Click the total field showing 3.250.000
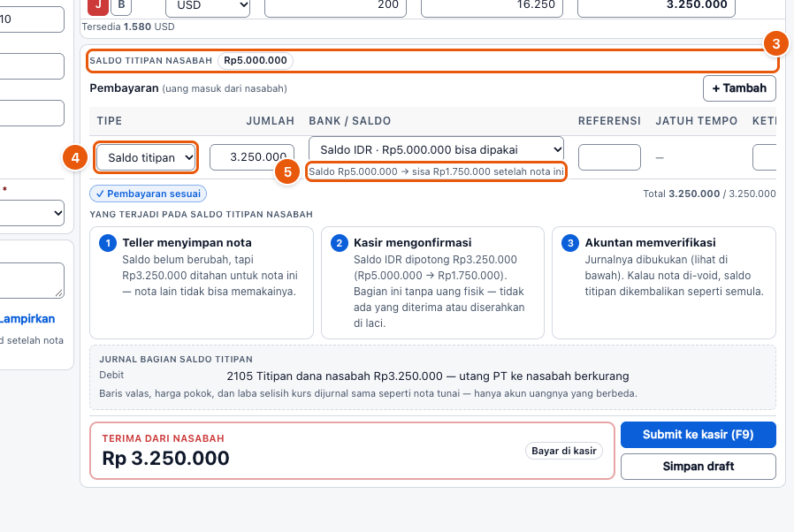The width and height of the screenshot is (794, 532). pyautogui.click(x=656, y=7)
